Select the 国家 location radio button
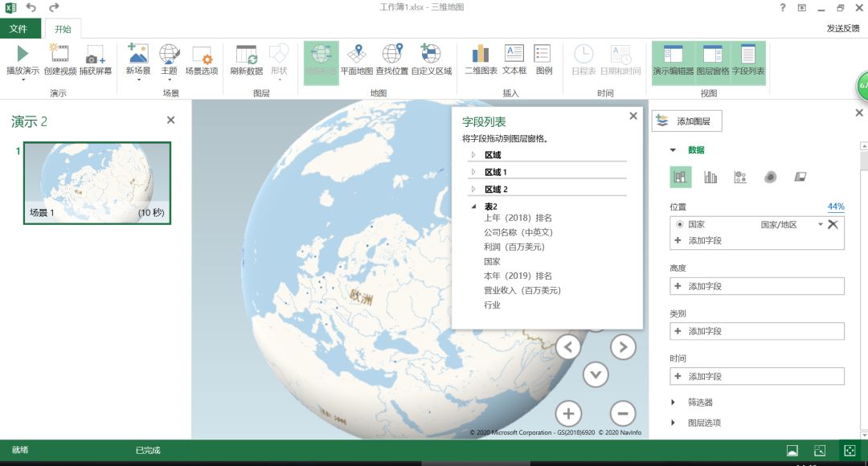 click(680, 224)
